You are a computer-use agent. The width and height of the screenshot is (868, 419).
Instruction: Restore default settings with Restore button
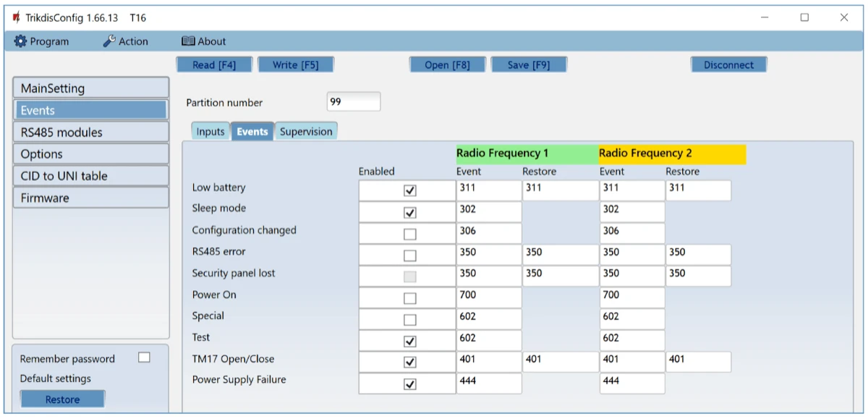(x=63, y=399)
